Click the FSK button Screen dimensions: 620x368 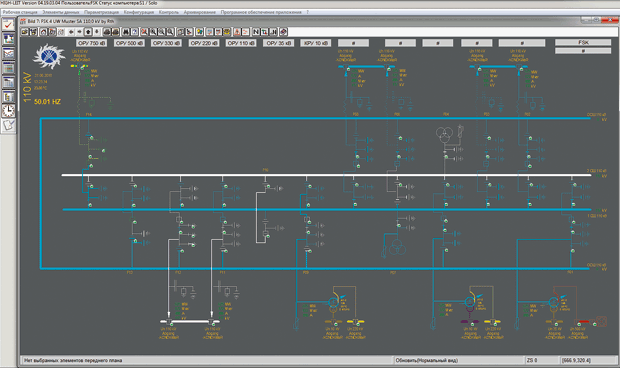(x=583, y=42)
